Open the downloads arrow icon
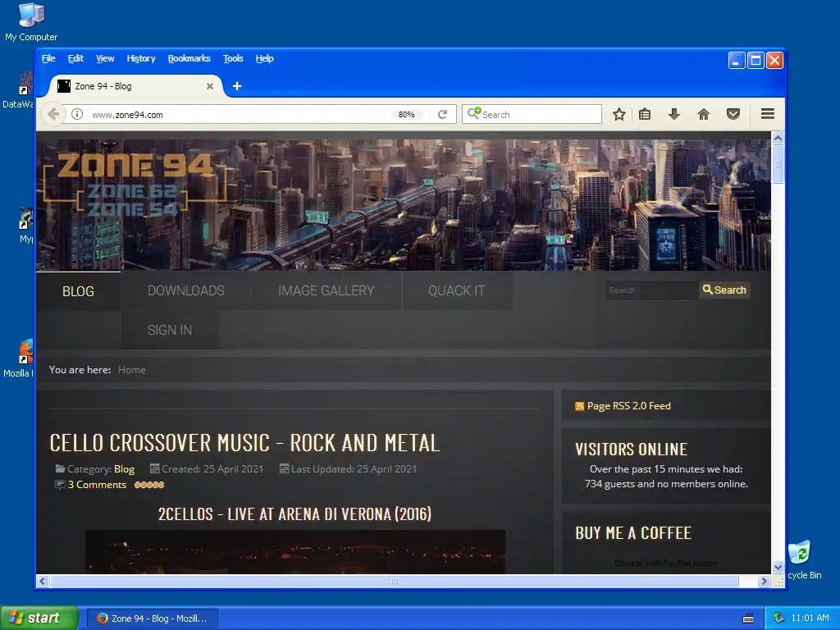The height and width of the screenshot is (630, 840). pyautogui.click(x=674, y=114)
